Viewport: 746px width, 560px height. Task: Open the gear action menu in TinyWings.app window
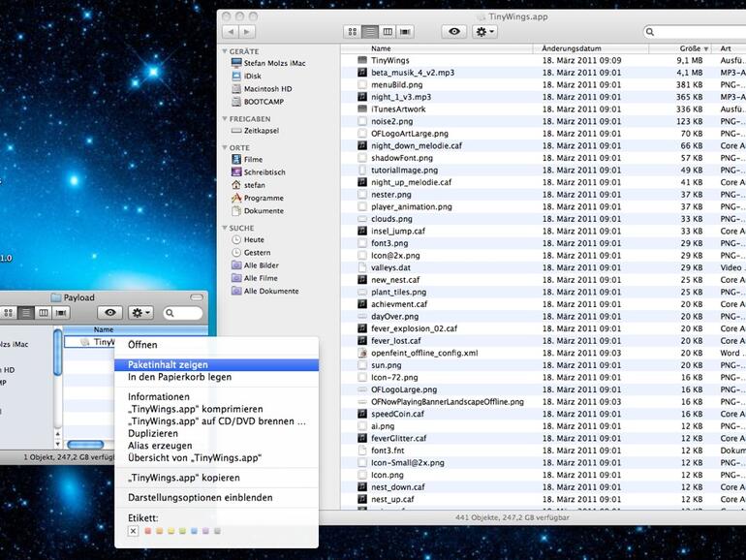[x=483, y=32]
